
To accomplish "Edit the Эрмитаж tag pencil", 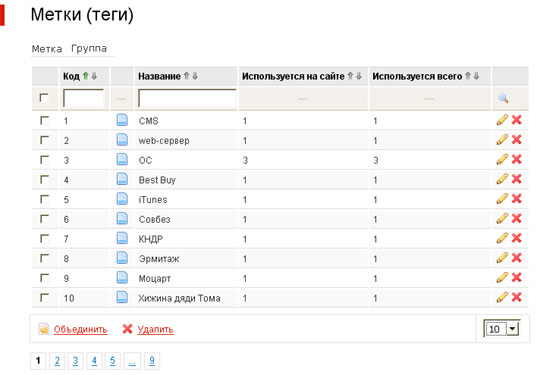I will pos(502,258).
